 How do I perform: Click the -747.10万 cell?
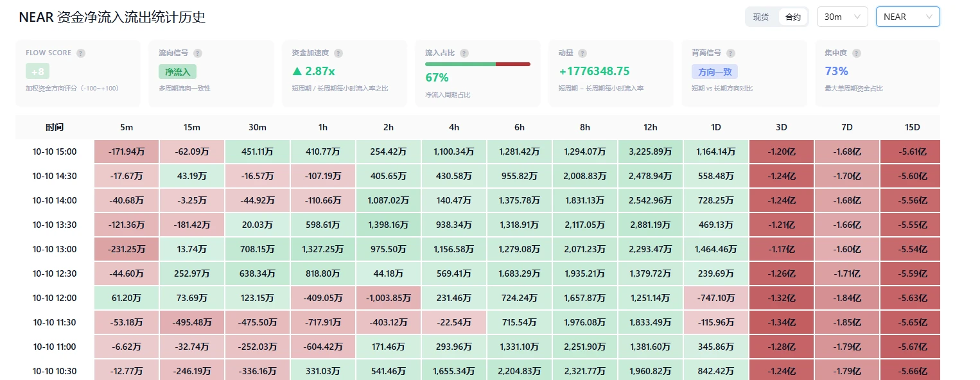[x=716, y=298]
